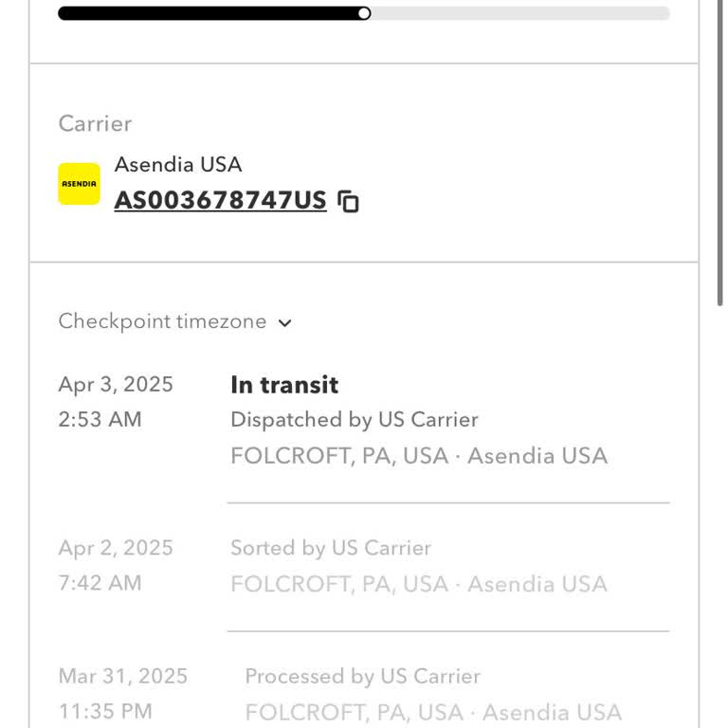Screen dimensions: 728x728
Task: Click the 7:42 AM checkpoint time
Action: coord(100,583)
